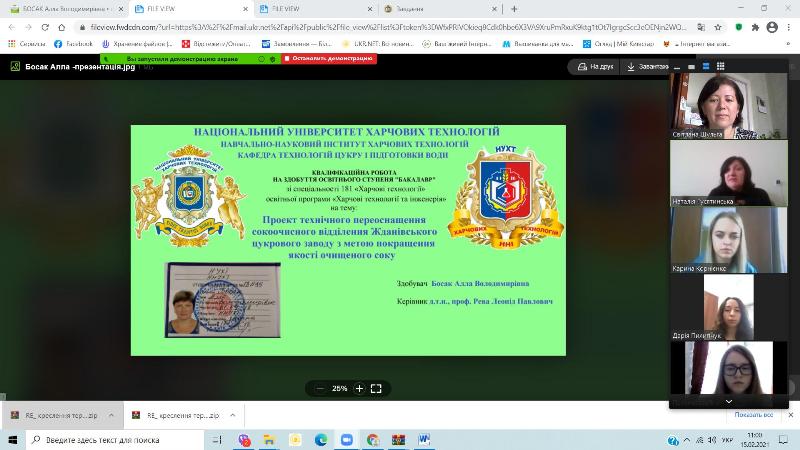
Task: Show hidden system tray icons
Action: coord(687,440)
